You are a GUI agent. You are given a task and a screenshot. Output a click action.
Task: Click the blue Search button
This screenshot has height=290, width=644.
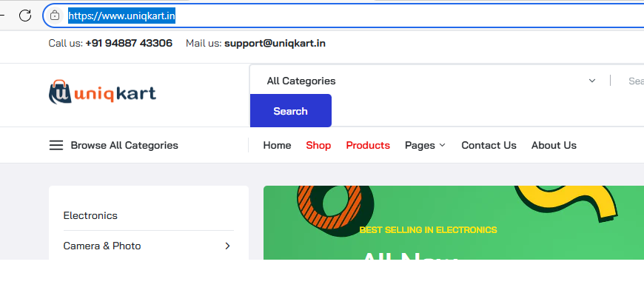click(290, 111)
